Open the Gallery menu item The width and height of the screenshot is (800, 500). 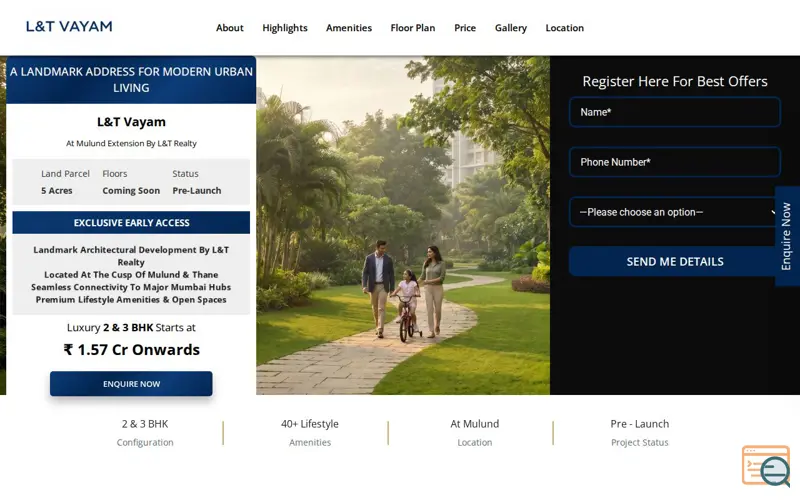[511, 28]
